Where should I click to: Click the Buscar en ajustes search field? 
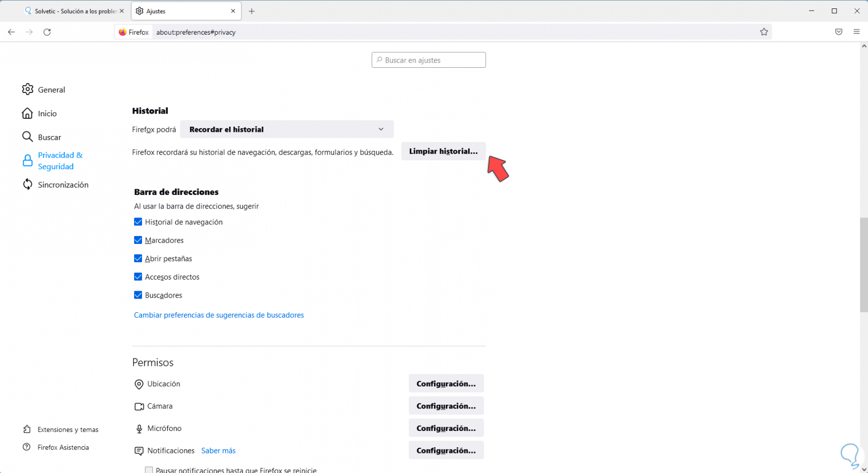pyautogui.click(x=429, y=60)
